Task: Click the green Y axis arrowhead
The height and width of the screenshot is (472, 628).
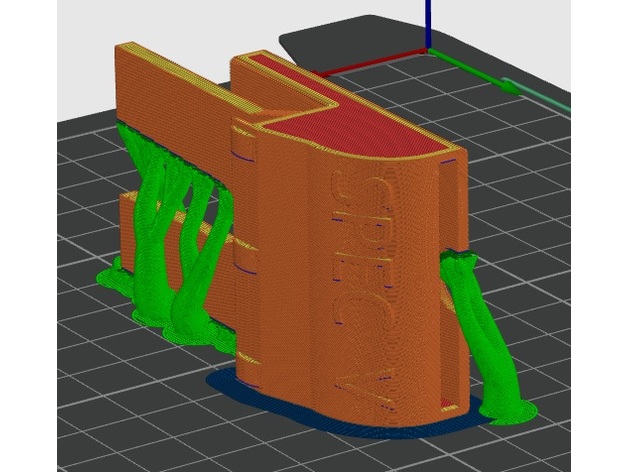Action: click(x=509, y=86)
